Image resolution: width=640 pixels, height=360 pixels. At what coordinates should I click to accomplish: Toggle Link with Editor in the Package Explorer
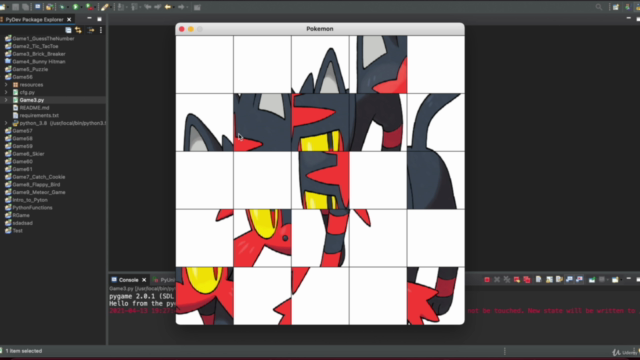click(x=78, y=30)
